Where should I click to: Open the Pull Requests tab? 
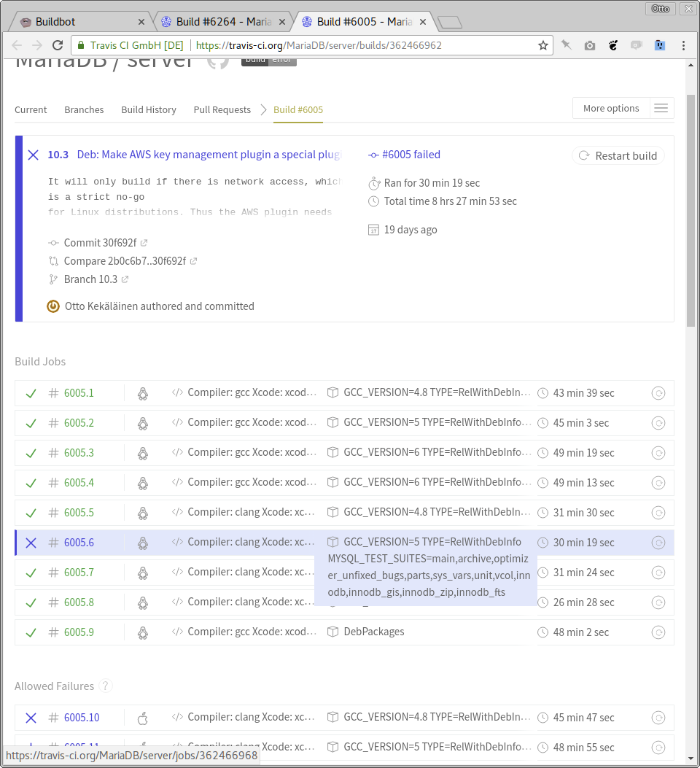pyautogui.click(x=222, y=110)
